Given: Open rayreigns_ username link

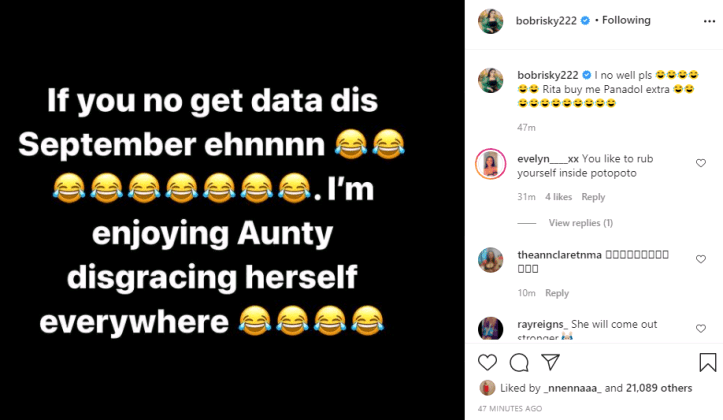Looking at the screenshot, I should pos(543,324).
